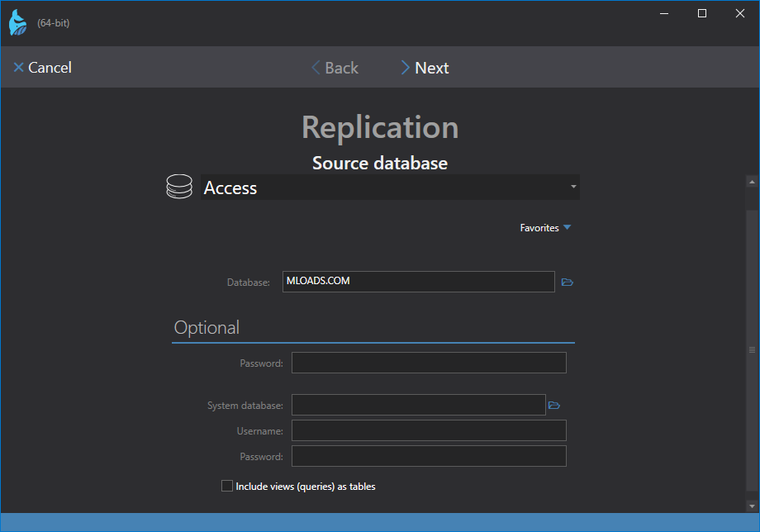Click the Next chevron arrow icon
This screenshot has width=760, height=532.
[405, 68]
